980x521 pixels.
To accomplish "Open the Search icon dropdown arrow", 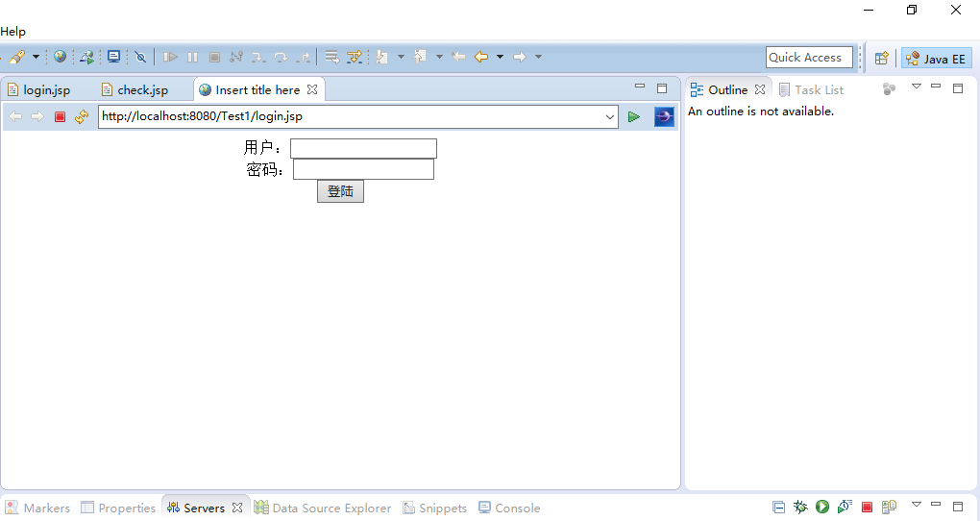I will [36, 57].
